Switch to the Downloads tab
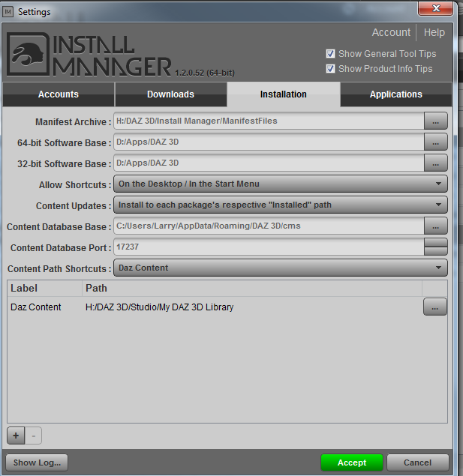This screenshot has width=463, height=476. click(x=171, y=94)
